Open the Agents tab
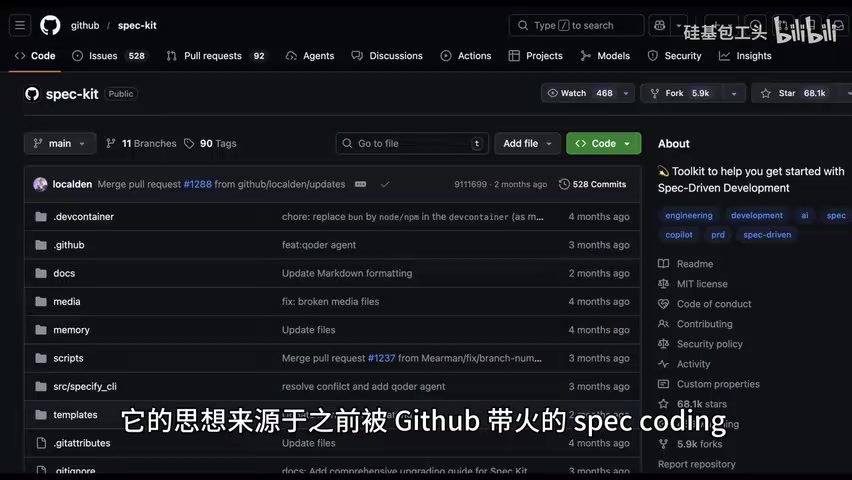 (310, 56)
